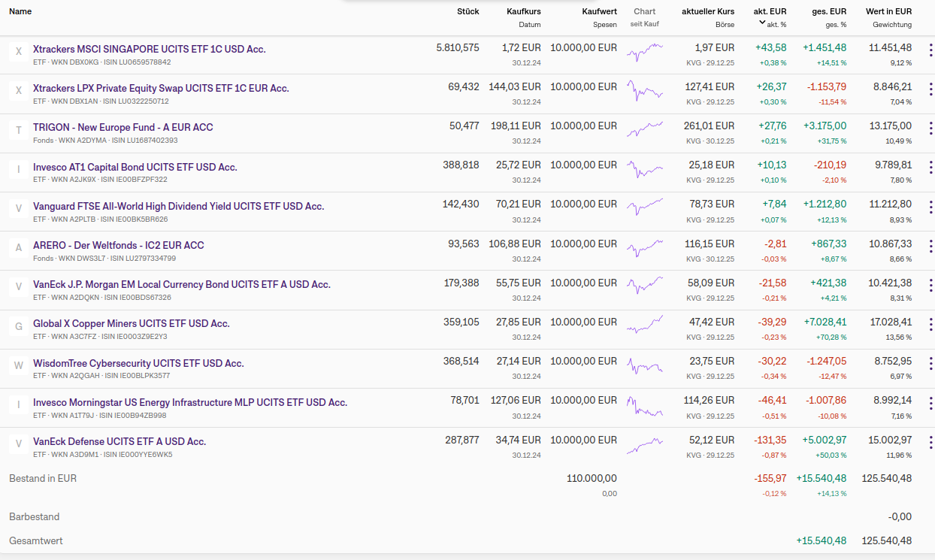Click the W avatar icon beside WisdomTree Cybersecurity

[x=19, y=366]
